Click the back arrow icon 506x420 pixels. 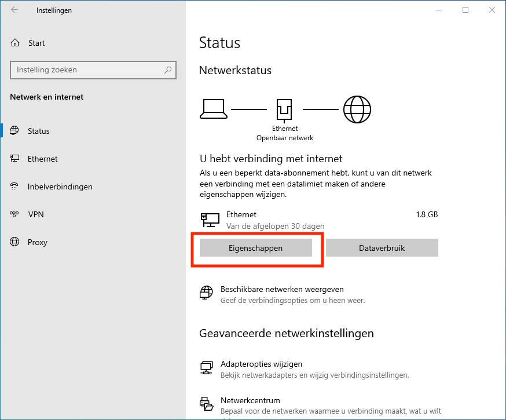click(14, 10)
